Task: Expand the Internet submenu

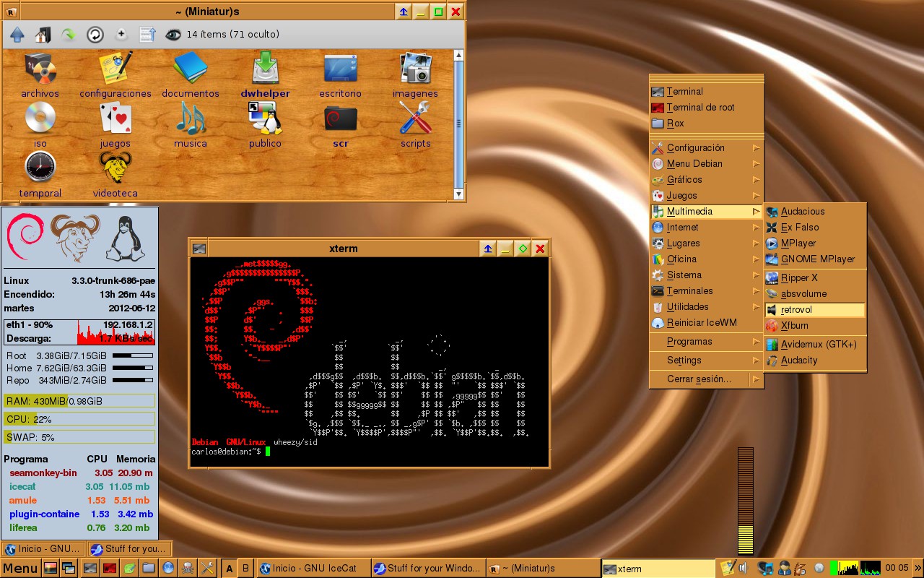Action: click(x=706, y=228)
